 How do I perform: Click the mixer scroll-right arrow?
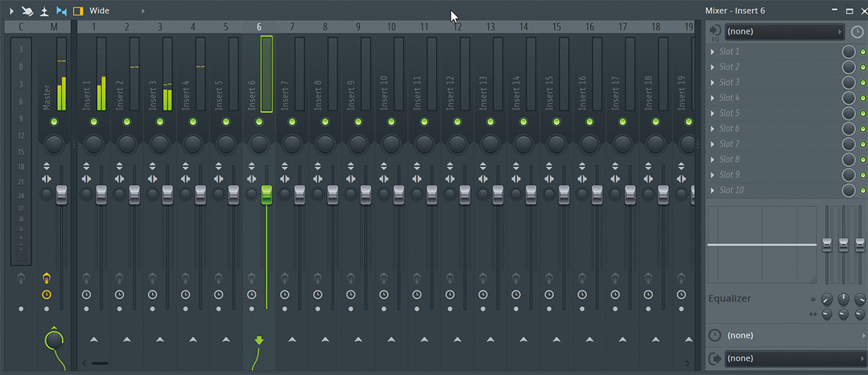[687, 363]
